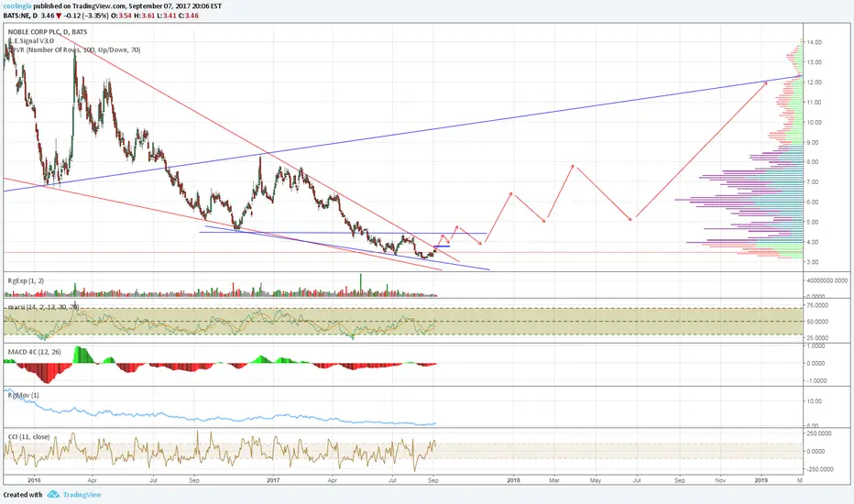Click the -1.0000 MACD scale label
The image size is (854, 504).
coord(817,381)
